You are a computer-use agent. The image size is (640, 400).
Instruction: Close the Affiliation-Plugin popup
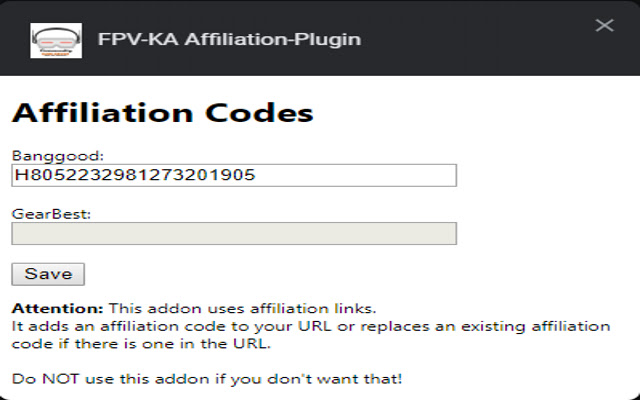pos(604,26)
